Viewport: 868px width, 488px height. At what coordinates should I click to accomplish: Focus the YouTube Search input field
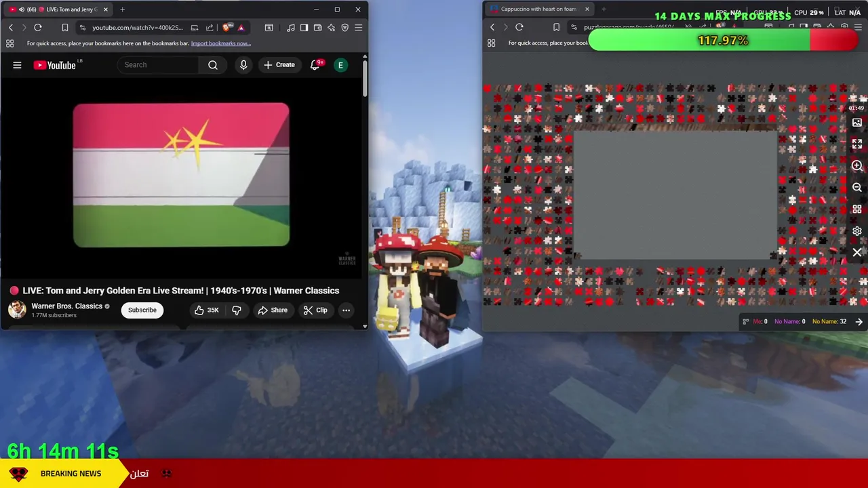[158, 65]
